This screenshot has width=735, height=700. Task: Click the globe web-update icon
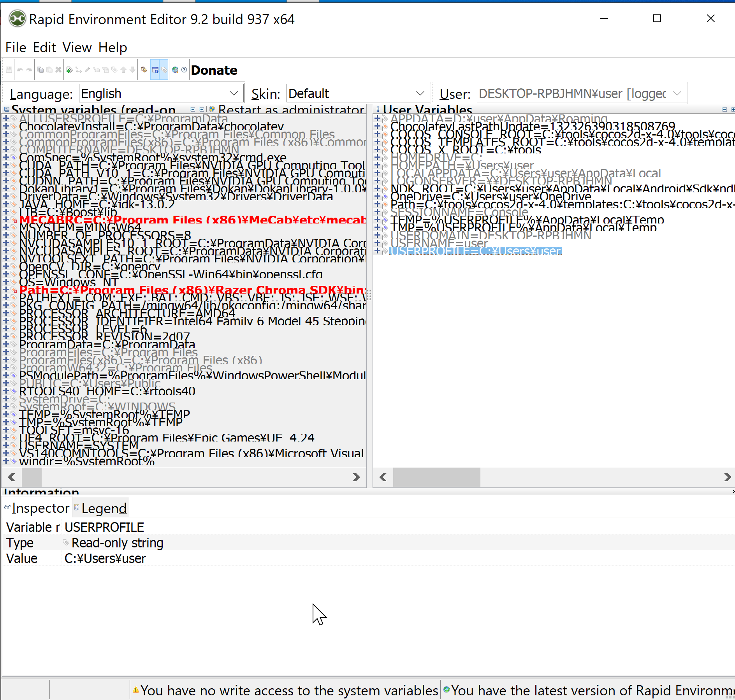point(175,70)
